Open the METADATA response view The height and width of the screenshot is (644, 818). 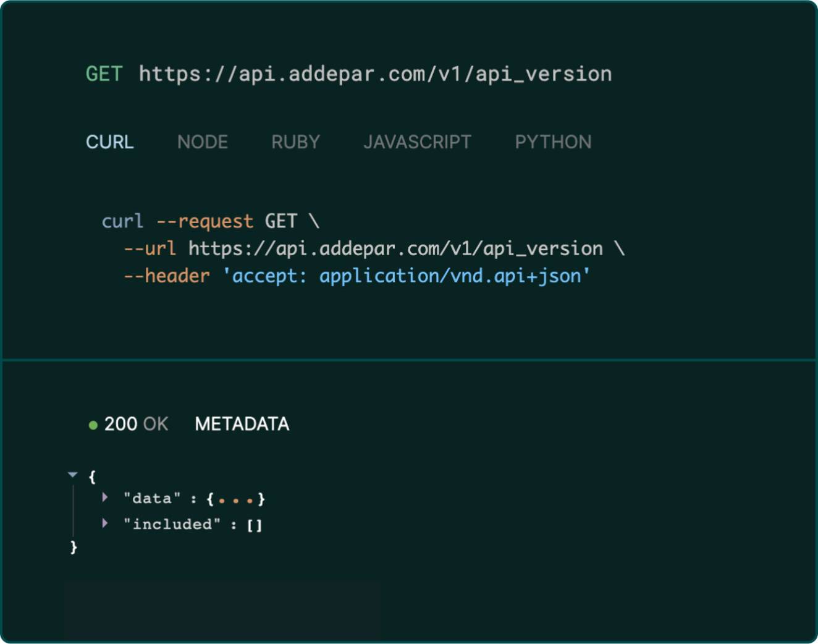[x=242, y=424]
